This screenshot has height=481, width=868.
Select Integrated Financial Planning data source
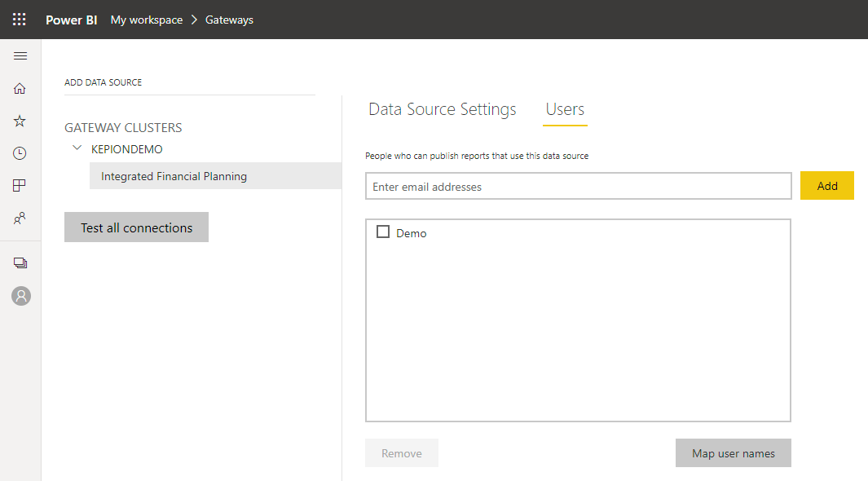(215, 176)
